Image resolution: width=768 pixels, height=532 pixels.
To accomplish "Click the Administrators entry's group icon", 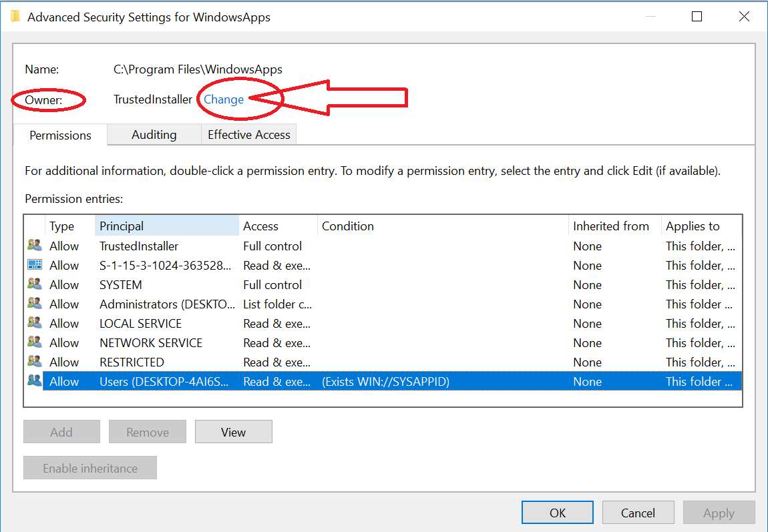I will pyautogui.click(x=34, y=304).
